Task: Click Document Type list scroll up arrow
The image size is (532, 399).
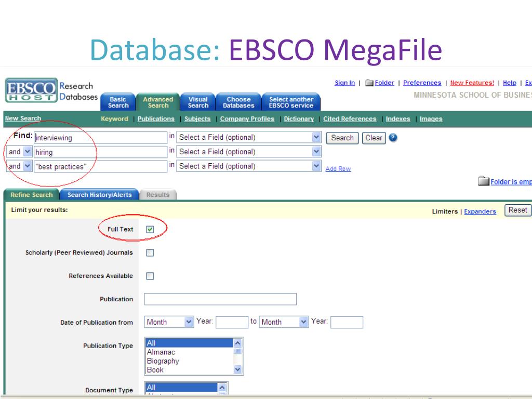Action: [x=222, y=387]
